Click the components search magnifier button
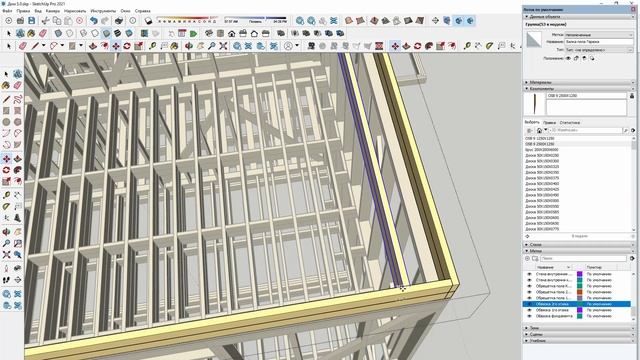The image size is (640, 360). click(x=625, y=130)
